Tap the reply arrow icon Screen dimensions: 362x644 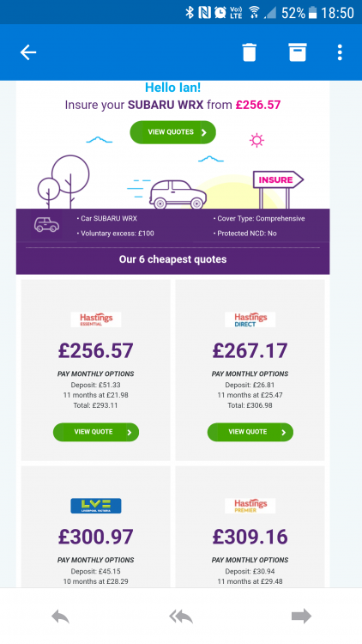(x=60, y=617)
